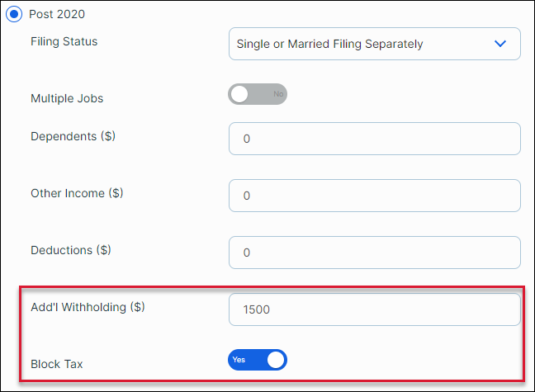Enable the Multiple Jobs toggle
535x392 pixels.
tap(258, 95)
